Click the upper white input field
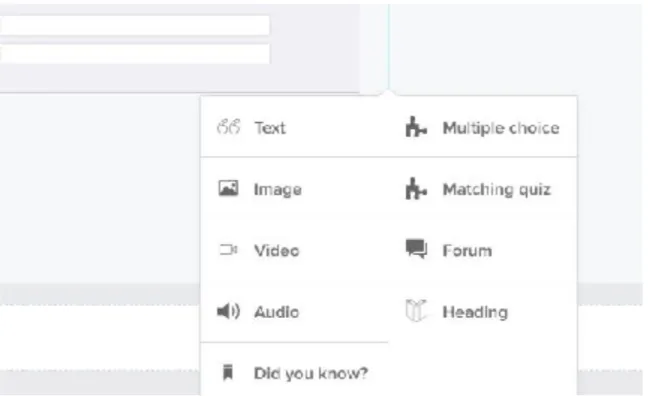Viewport: 648px width, 396px height. pyautogui.click(x=135, y=25)
